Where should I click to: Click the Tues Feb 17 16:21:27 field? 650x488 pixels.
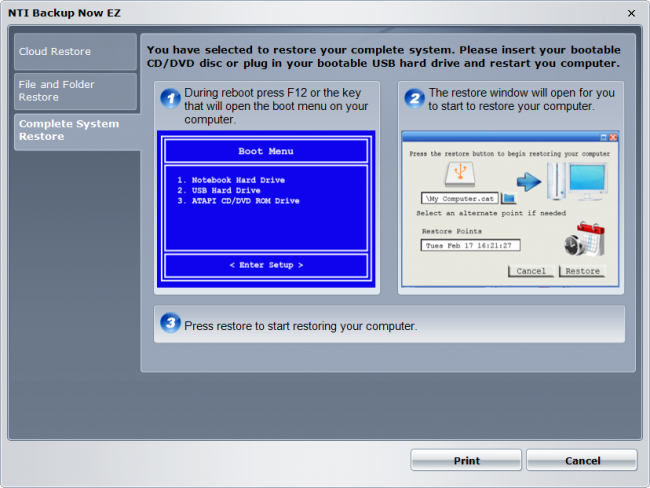[x=470, y=245]
